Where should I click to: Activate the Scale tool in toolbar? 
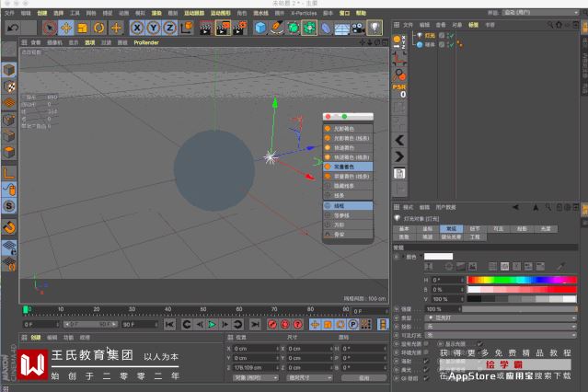pos(83,29)
